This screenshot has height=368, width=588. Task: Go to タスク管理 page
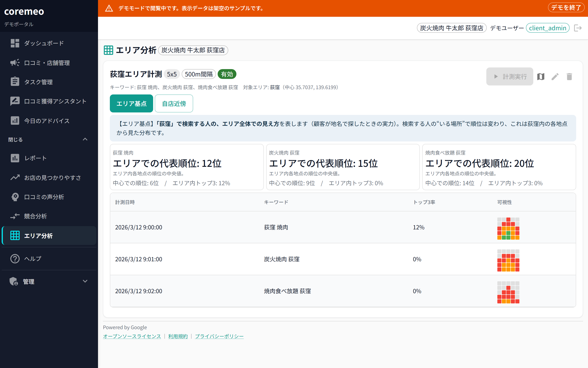pos(49,82)
